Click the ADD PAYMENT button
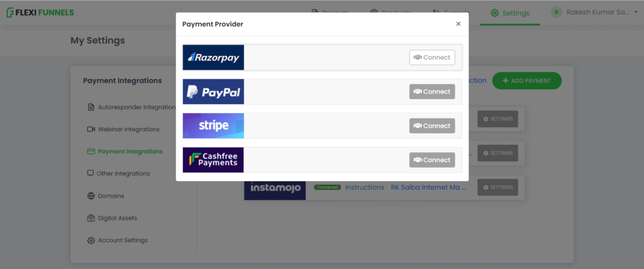644x269 pixels. click(527, 80)
